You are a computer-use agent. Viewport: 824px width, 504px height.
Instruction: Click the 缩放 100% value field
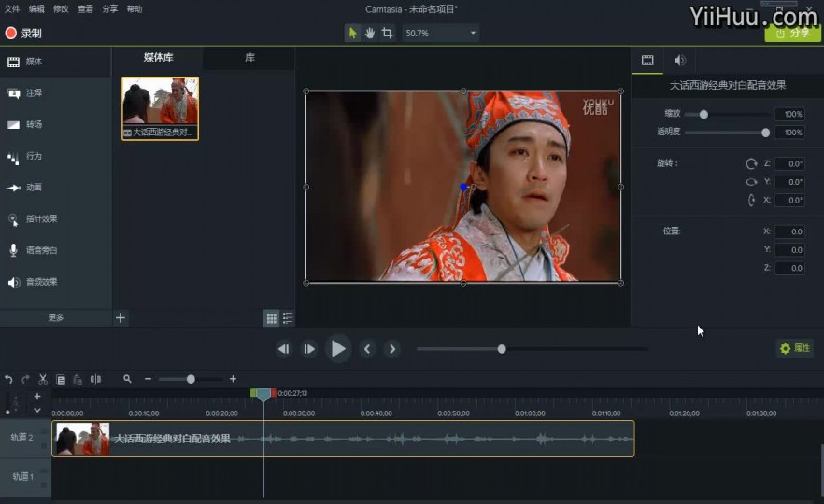[789, 114]
